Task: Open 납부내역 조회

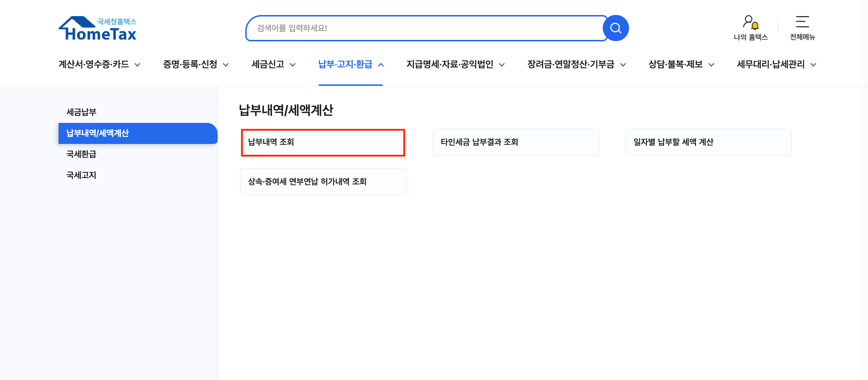Action: 323,142
